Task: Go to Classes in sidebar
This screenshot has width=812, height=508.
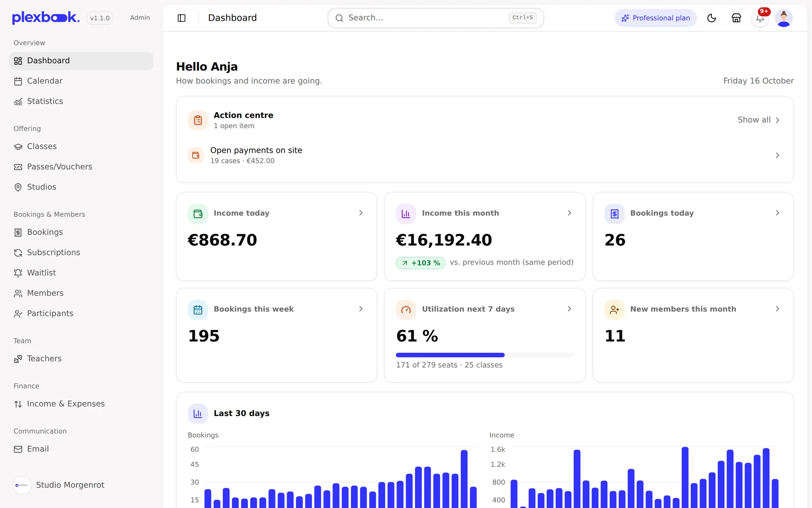Action: 81,146
